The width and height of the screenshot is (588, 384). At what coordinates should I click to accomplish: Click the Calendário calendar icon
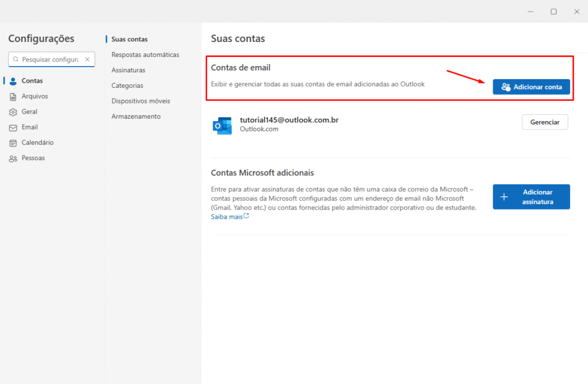[x=13, y=143]
